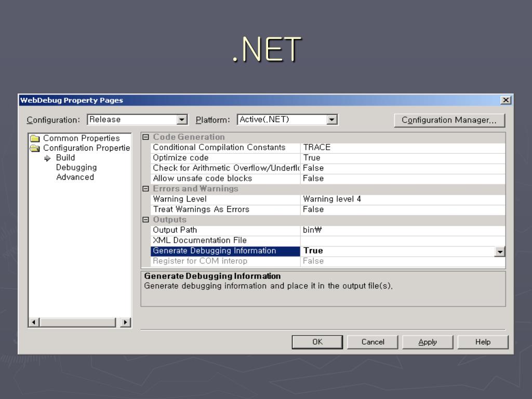This screenshot has height=399, width=532.
Task: Click the Output Path value field
Action: (403, 230)
